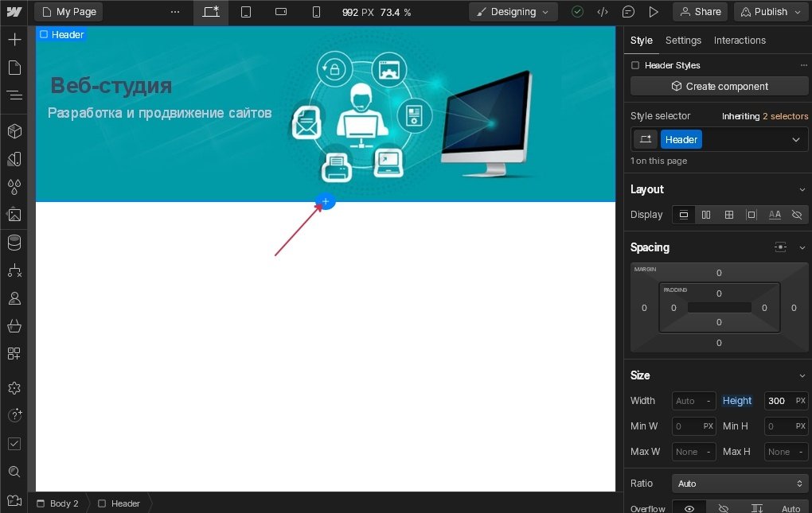Switch to the Settings tab

[683, 41]
